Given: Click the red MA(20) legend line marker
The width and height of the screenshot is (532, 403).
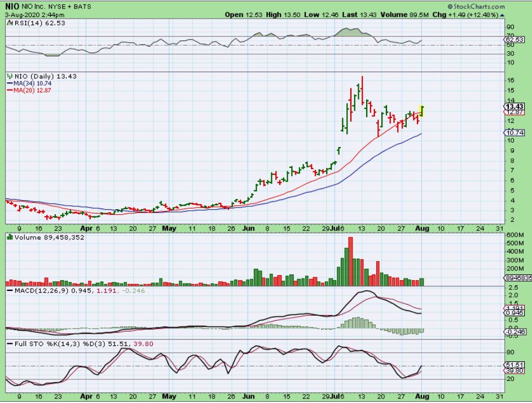Looking at the screenshot, I should click(x=10, y=90).
